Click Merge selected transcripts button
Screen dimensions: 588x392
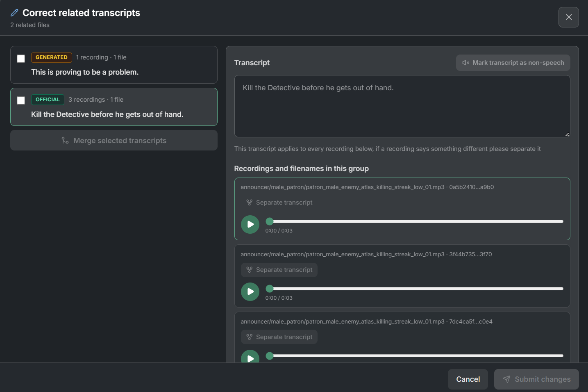pyautogui.click(x=114, y=140)
